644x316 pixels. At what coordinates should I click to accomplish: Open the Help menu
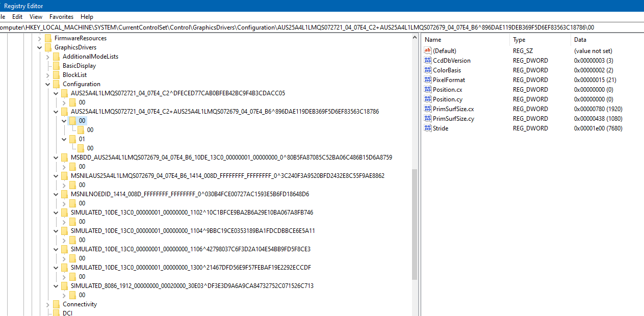pyautogui.click(x=87, y=17)
